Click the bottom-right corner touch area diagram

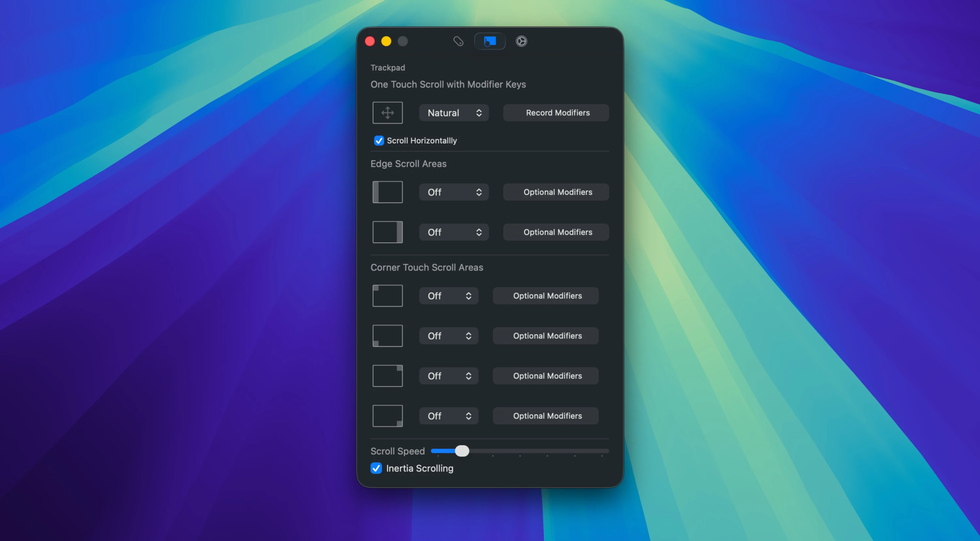(387, 416)
